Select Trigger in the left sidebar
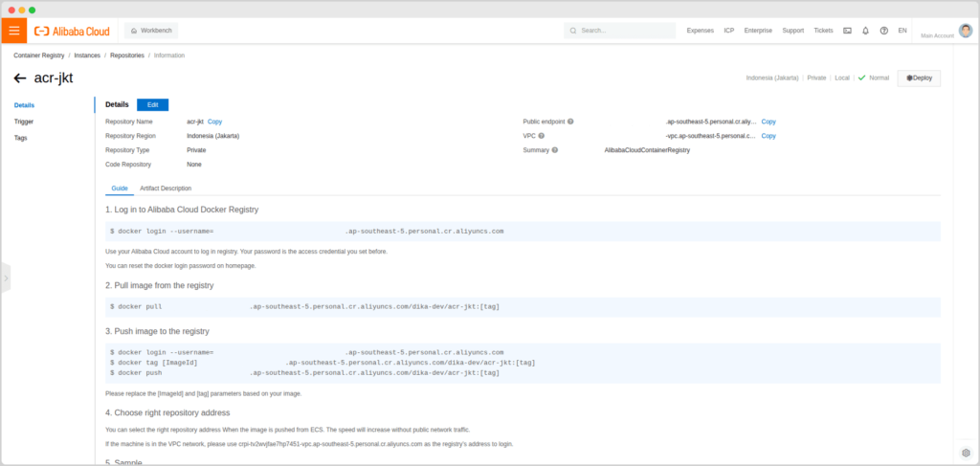The image size is (980, 466). (24, 122)
